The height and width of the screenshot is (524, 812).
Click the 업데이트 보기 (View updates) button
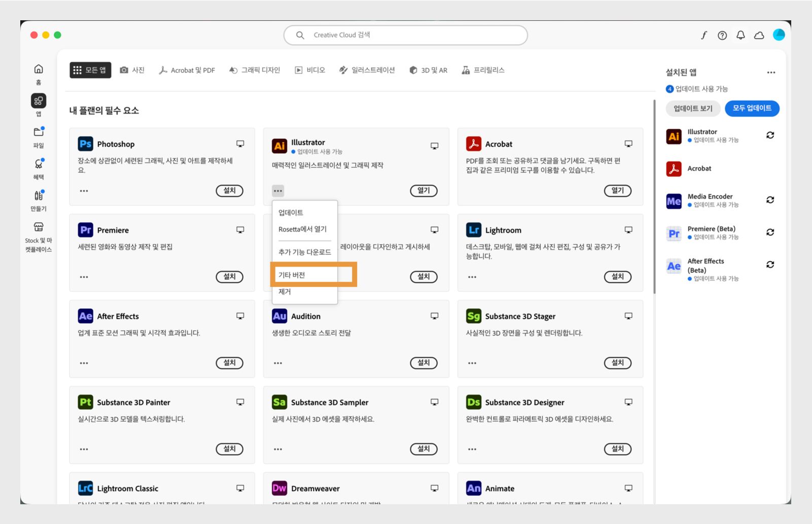click(x=693, y=108)
